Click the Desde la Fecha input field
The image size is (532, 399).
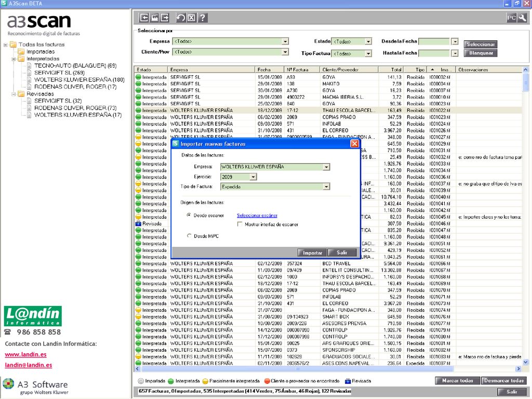tap(434, 42)
